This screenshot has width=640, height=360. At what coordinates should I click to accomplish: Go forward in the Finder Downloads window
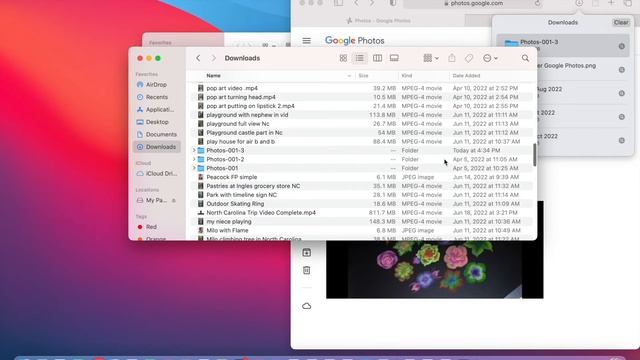coord(213,58)
